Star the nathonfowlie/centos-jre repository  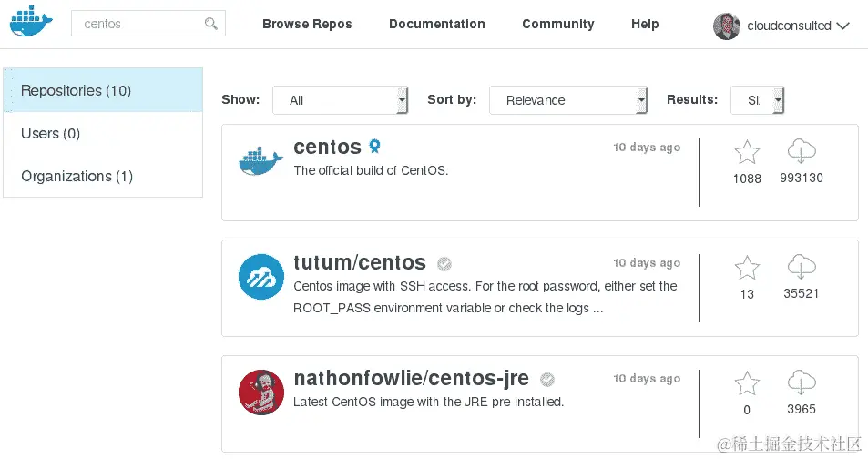pos(747,383)
